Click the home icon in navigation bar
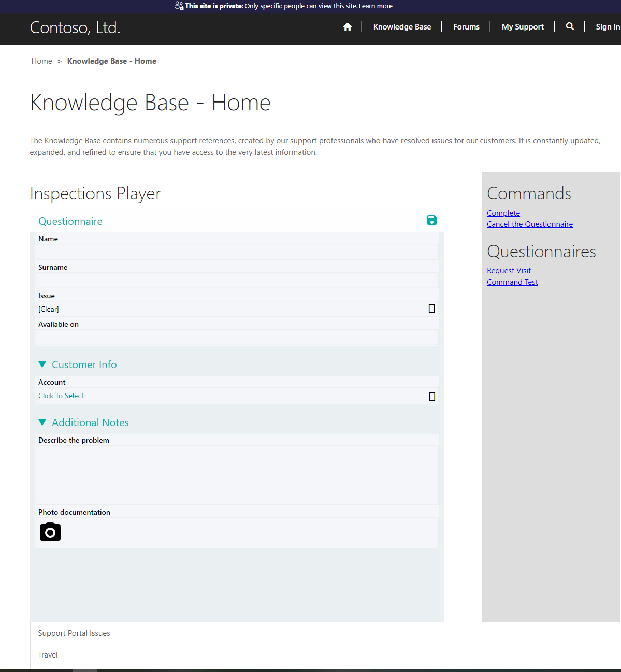The width and height of the screenshot is (621, 672). pyautogui.click(x=348, y=27)
